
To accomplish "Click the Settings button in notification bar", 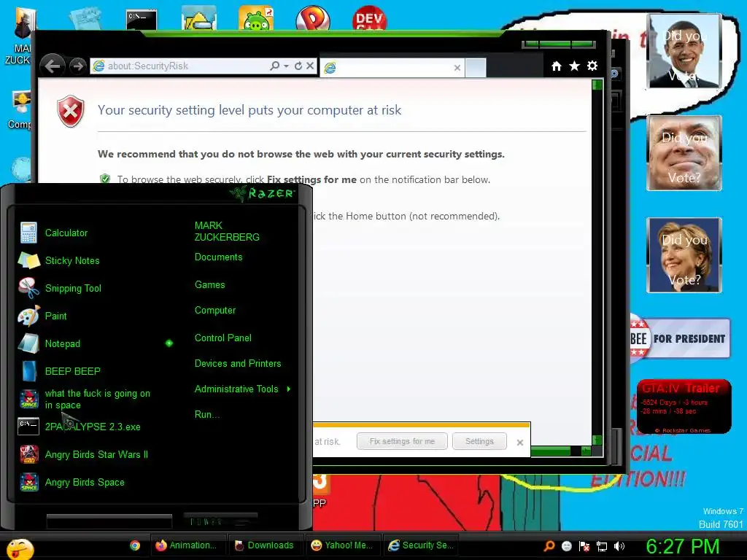I will [x=479, y=441].
